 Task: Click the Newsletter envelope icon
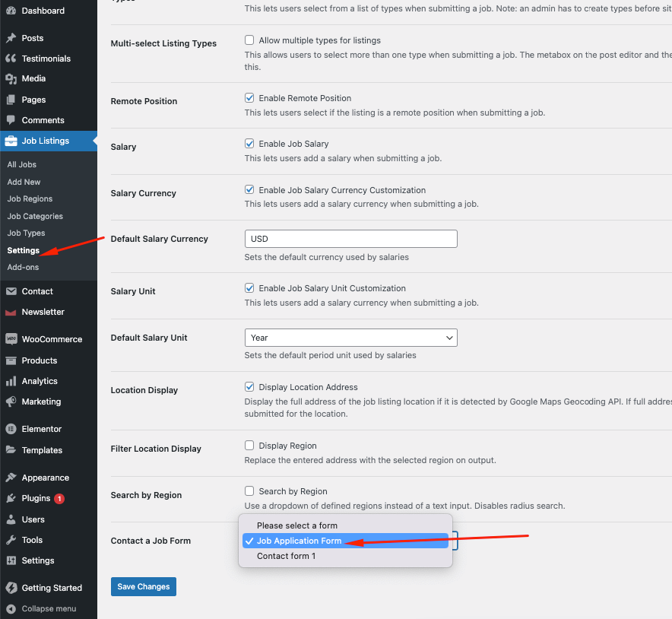coord(11,312)
